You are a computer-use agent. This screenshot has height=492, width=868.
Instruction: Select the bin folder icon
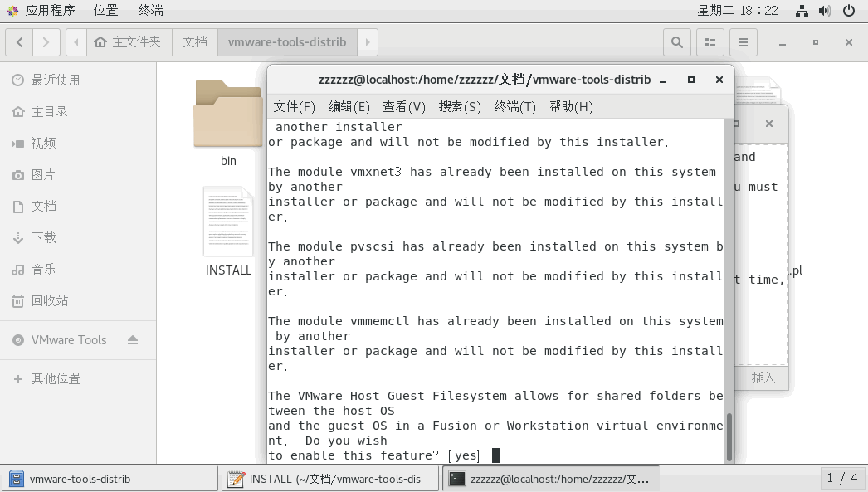coord(228,114)
